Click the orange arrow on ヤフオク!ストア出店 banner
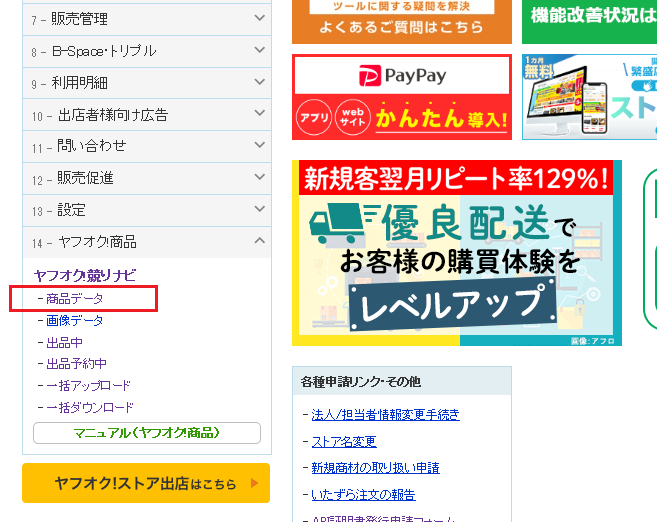This screenshot has width=657, height=522. coord(254,483)
